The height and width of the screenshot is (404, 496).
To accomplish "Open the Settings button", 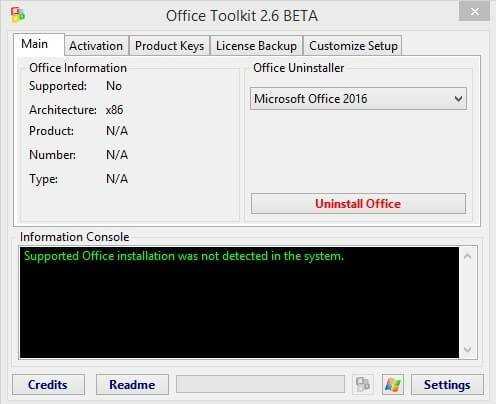I will (x=447, y=385).
